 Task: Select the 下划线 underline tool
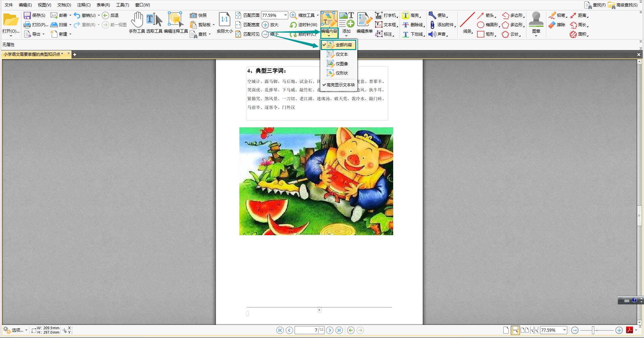point(414,34)
